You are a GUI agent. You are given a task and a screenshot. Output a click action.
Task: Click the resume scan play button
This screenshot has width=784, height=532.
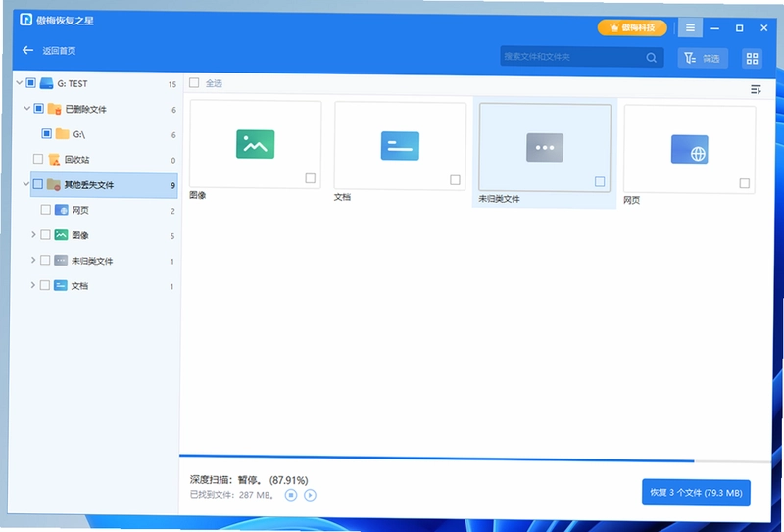point(310,495)
